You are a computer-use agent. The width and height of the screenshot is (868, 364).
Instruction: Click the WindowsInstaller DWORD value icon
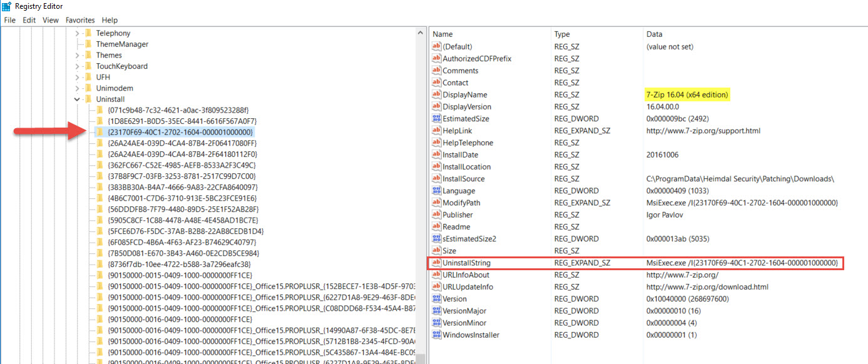coord(437,335)
